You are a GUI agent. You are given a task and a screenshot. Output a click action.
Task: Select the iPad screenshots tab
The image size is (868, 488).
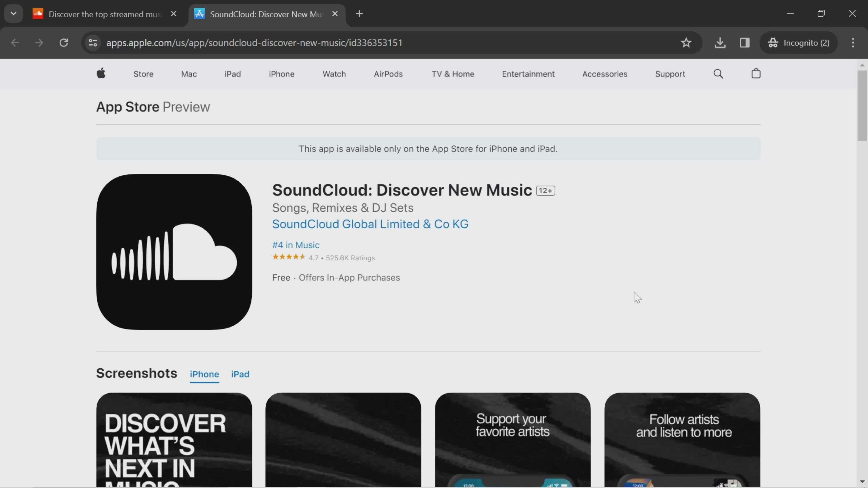(240, 374)
